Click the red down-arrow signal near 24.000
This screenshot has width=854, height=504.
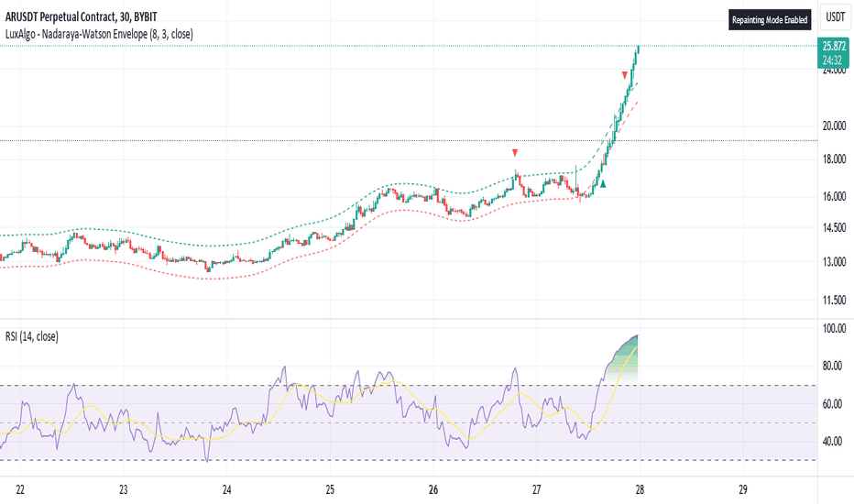pos(625,75)
